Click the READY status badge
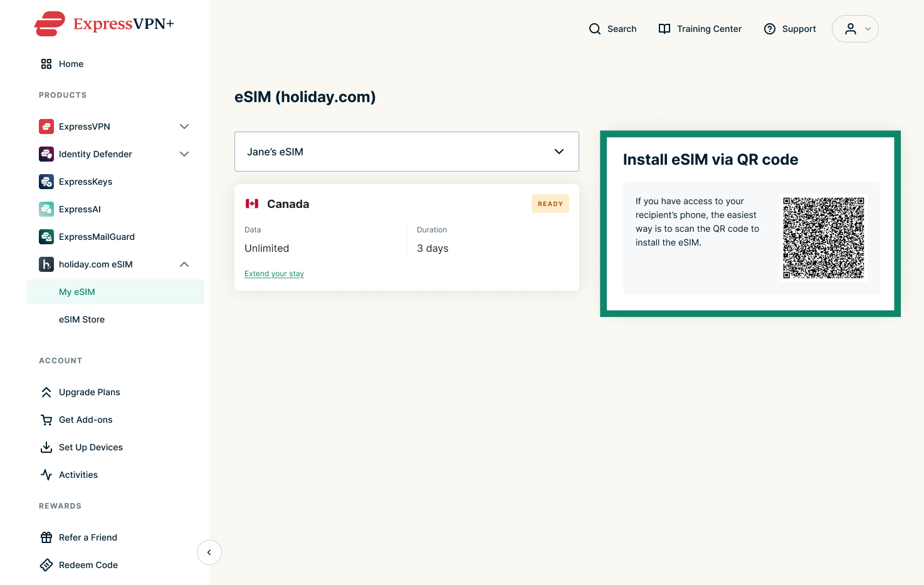Screen dimensions: 924x585 [550, 204]
